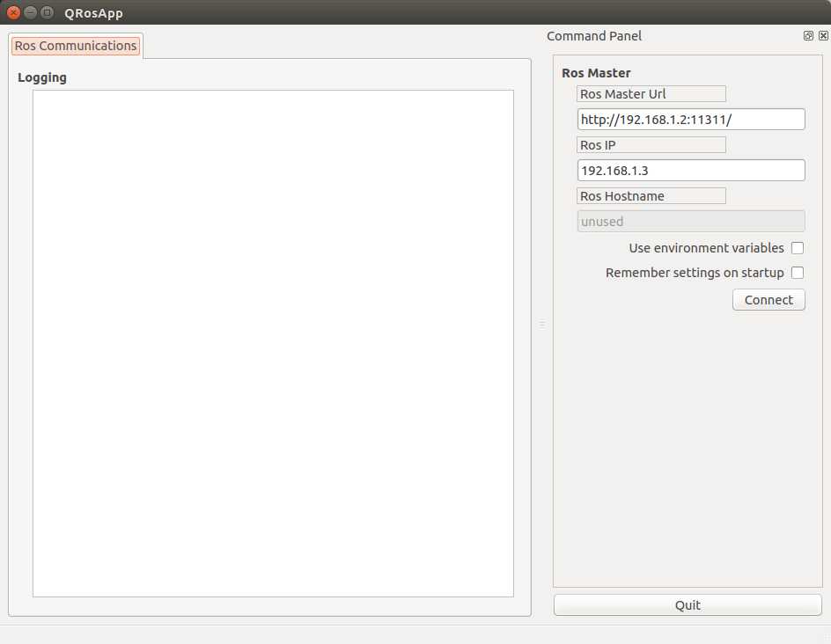Click the Remember settings on startup text
Screen dimensions: 831x644
[x=695, y=273]
